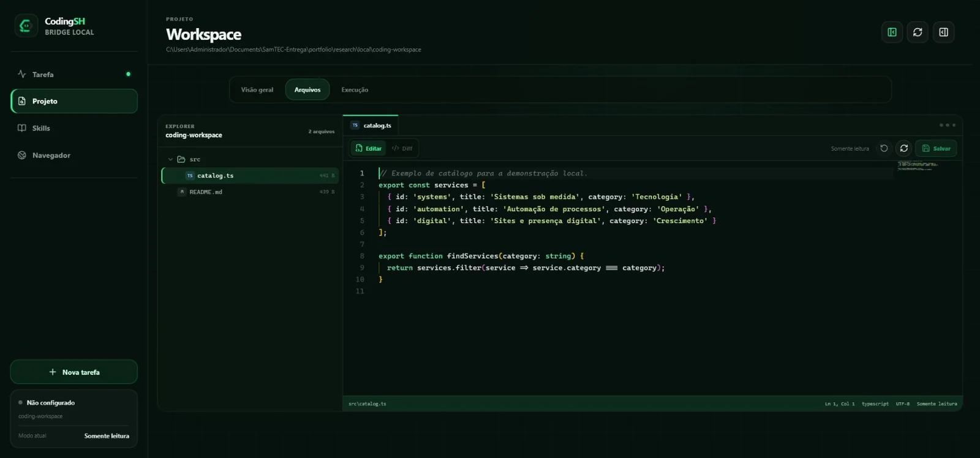Viewport: 980px width, 458px height.
Task: Switch to Editar mode
Action: click(368, 148)
